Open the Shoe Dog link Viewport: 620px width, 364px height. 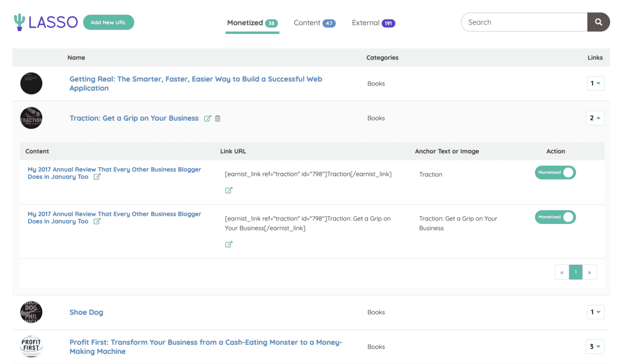click(86, 312)
